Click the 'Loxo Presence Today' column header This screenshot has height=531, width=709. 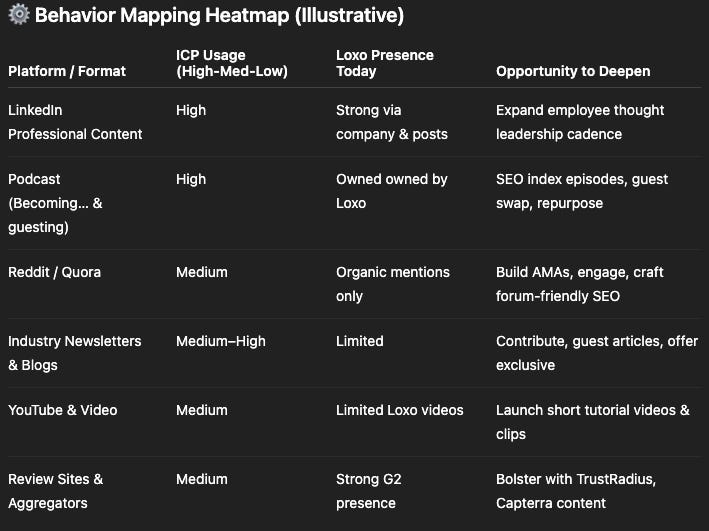[385, 63]
